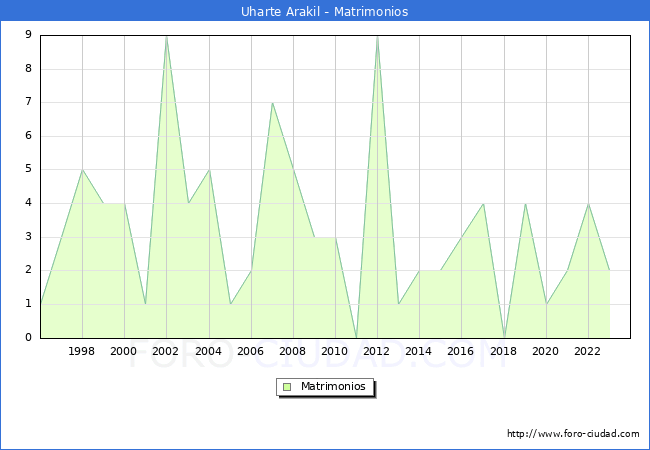The height and width of the screenshot is (450, 650).
Task: Click the 2017 peak at value 4
Action: click(483, 203)
